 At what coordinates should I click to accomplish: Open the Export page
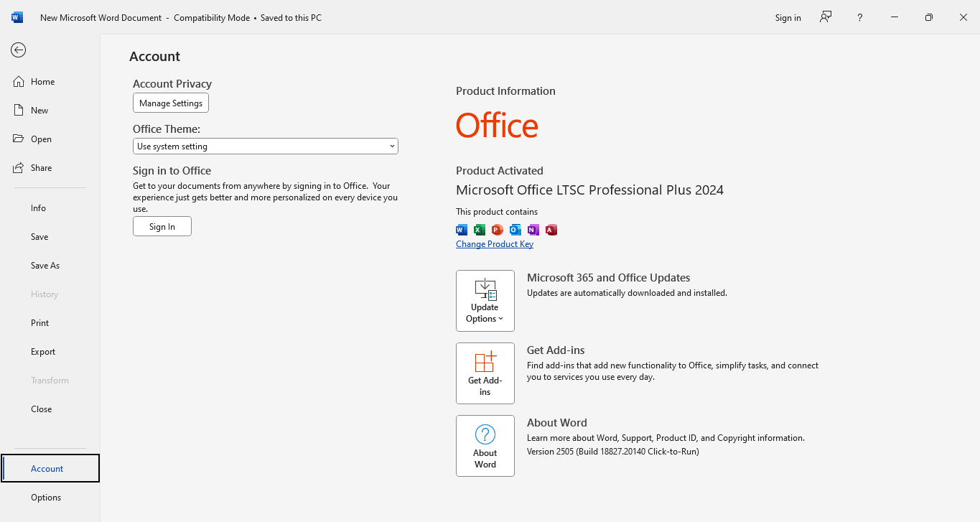click(x=50, y=351)
